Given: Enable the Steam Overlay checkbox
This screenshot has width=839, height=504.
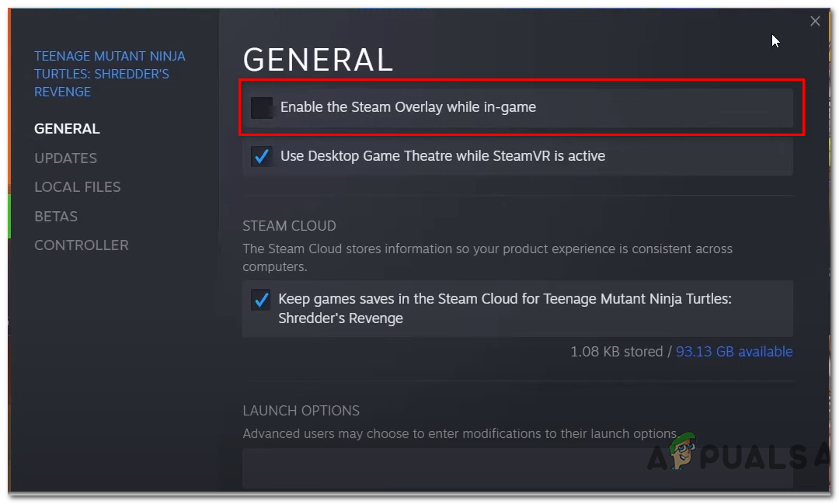Looking at the screenshot, I should click(261, 108).
